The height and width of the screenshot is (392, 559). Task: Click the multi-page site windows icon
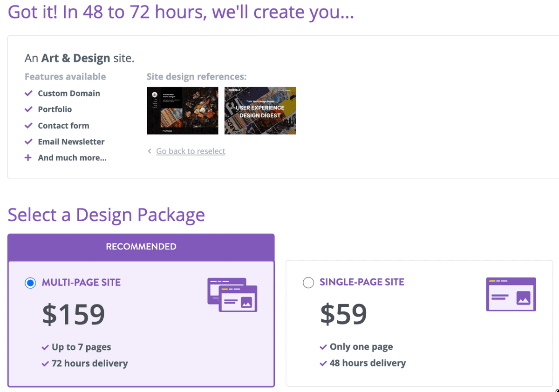tap(232, 295)
